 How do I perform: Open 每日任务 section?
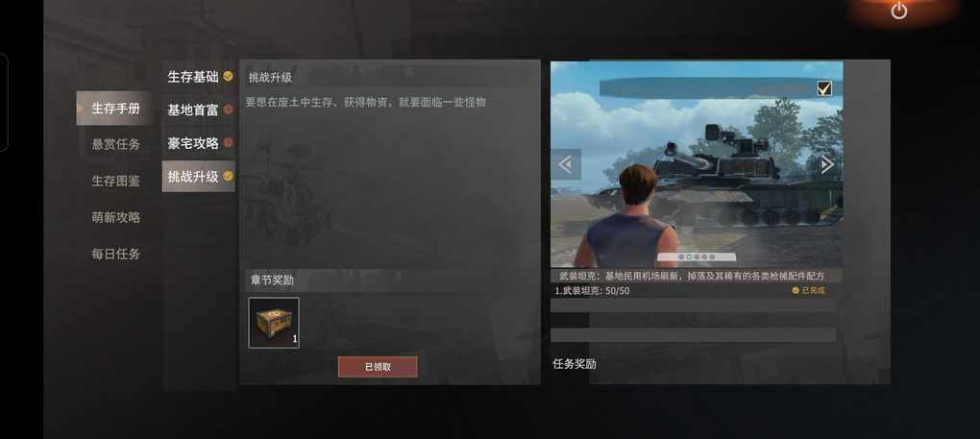click(115, 255)
